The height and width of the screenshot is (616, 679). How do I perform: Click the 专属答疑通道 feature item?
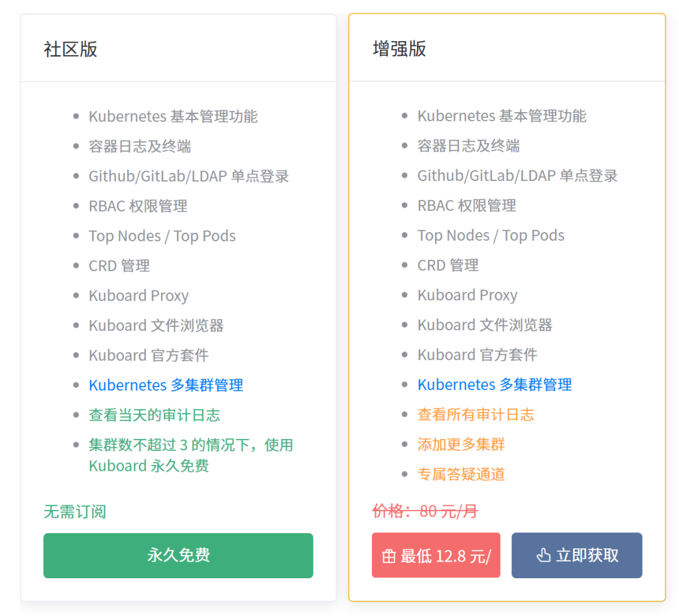click(x=462, y=474)
